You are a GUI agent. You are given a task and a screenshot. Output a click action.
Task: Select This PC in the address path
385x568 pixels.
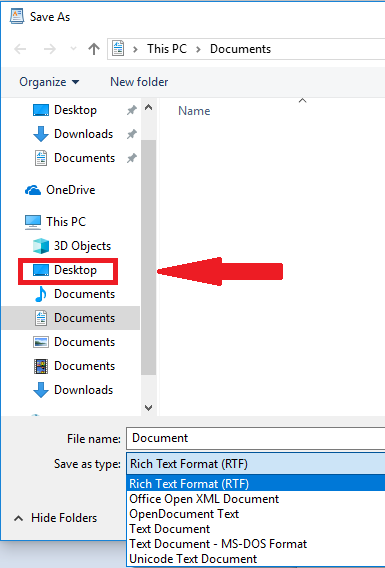click(x=167, y=49)
